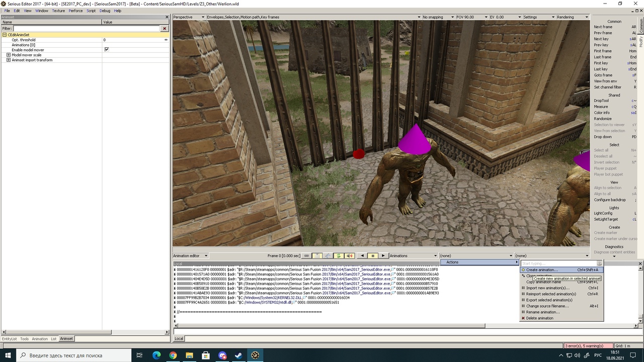Open File Explorer from the taskbar
Viewport: 644px width, 362px height.
coord(189,355)
